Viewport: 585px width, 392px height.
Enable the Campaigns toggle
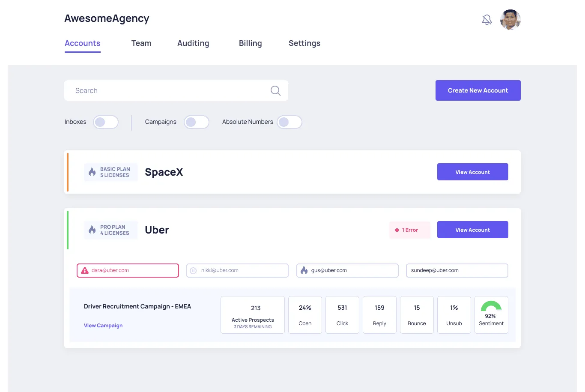[x=197, y=122]
